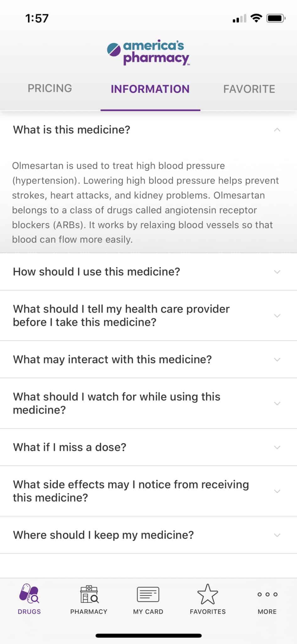This screenshot has width=297, height=644.
Task: Select the INFORMATION tab
Action: (x=150, y=89)
